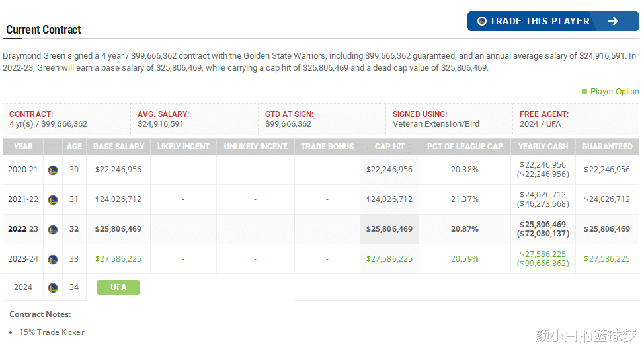The width and height of the screenshot is (644, 352).
Task: Click base salary $24,026,712
Action: point(118,199)
